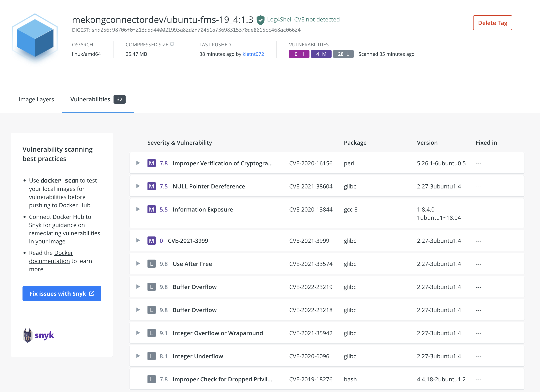The image size is (540, 392).
Task: Click the L severity badge for CVE-2019-18276
Action: [x=151, y=379]
